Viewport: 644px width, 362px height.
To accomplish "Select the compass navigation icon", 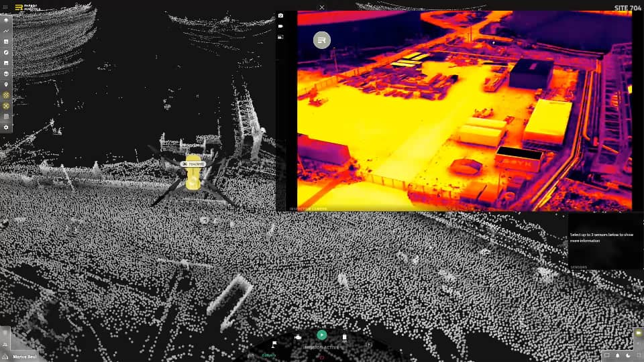I will coord(6,52).
